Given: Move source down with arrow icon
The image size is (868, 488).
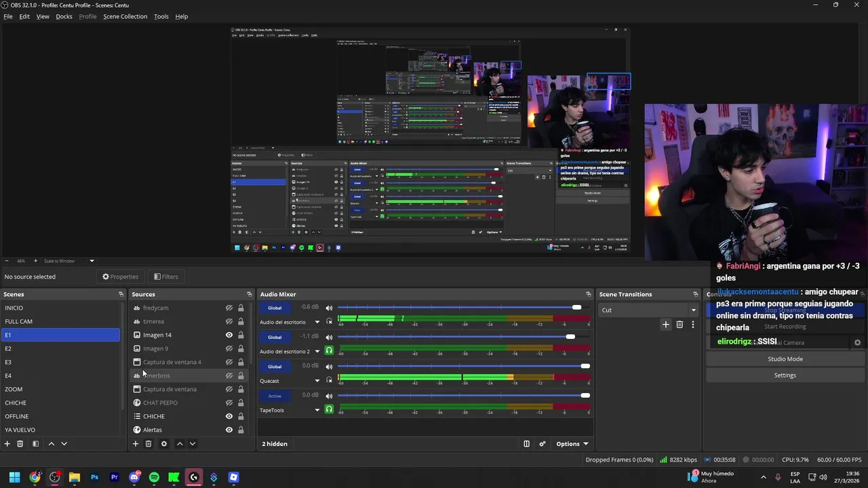Looking at the screenshot, I should point(192,444).
